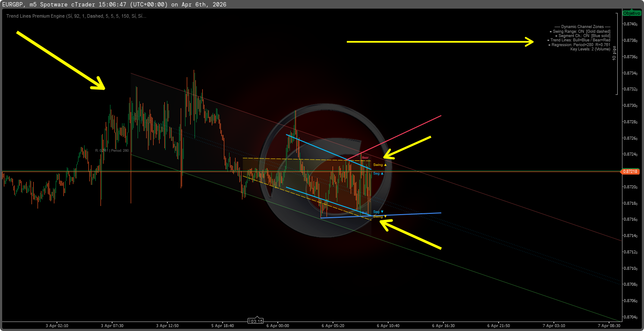Click the red Bear trend line label

pyautogui.click(x=365, y=158)
